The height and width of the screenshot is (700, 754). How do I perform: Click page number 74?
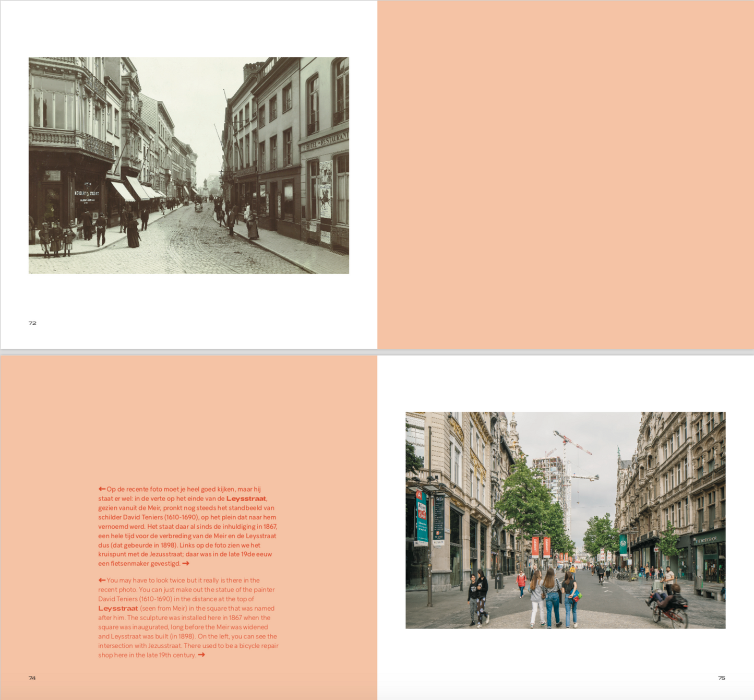(x=32, y=678)
